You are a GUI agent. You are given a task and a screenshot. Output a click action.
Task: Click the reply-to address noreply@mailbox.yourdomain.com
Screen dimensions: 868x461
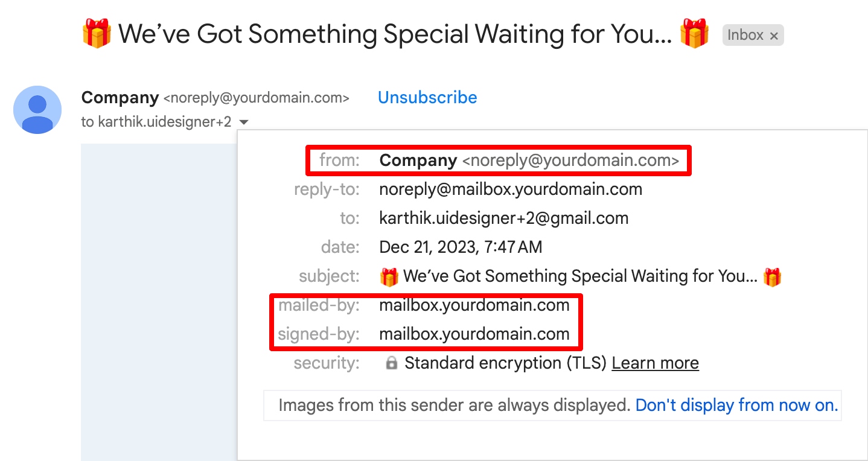(510, 189)
